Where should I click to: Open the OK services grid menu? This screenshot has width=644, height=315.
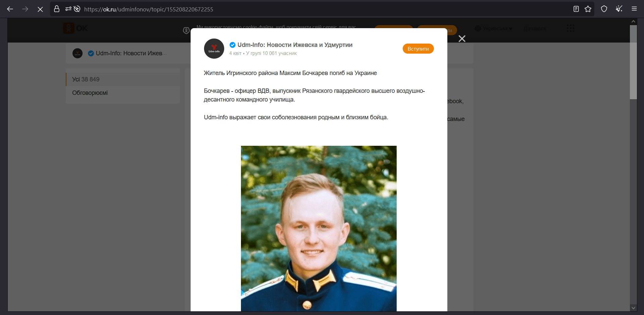coord(571,28)
